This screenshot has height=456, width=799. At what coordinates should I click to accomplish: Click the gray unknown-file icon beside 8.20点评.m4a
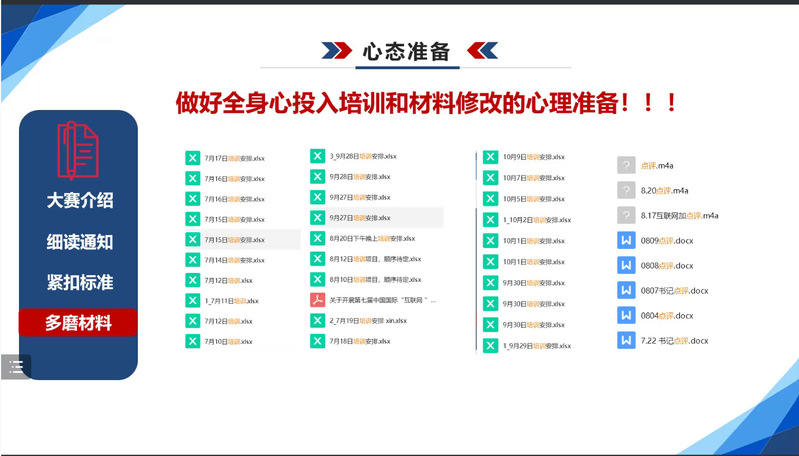pyautogui.click(x=627, y=190)
